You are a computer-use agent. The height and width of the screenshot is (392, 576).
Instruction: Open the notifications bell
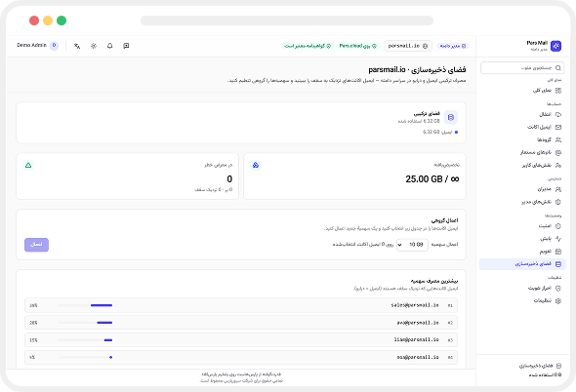click(x=110, y=46)
